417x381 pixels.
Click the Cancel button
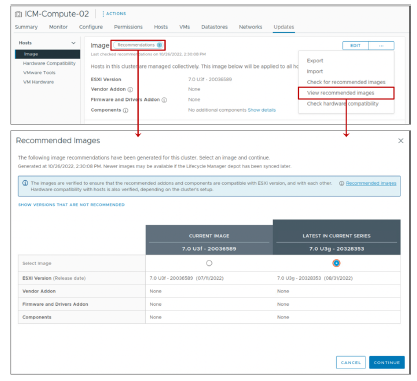(351, 362)
